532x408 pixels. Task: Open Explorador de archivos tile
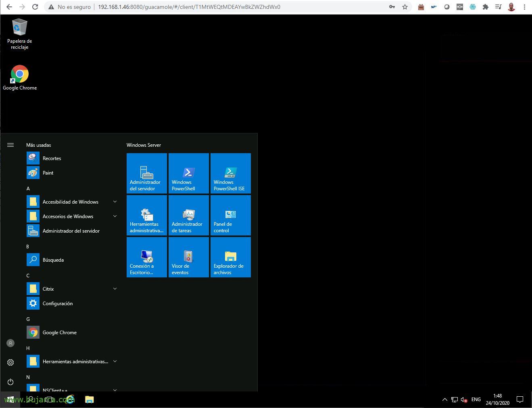pyautogui.click(x=231, y=257)
